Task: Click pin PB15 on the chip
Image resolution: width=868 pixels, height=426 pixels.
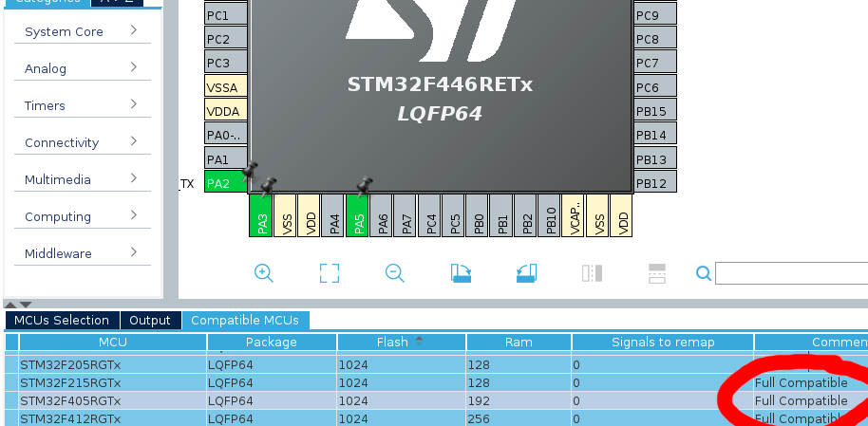Action: pos(655,111)
